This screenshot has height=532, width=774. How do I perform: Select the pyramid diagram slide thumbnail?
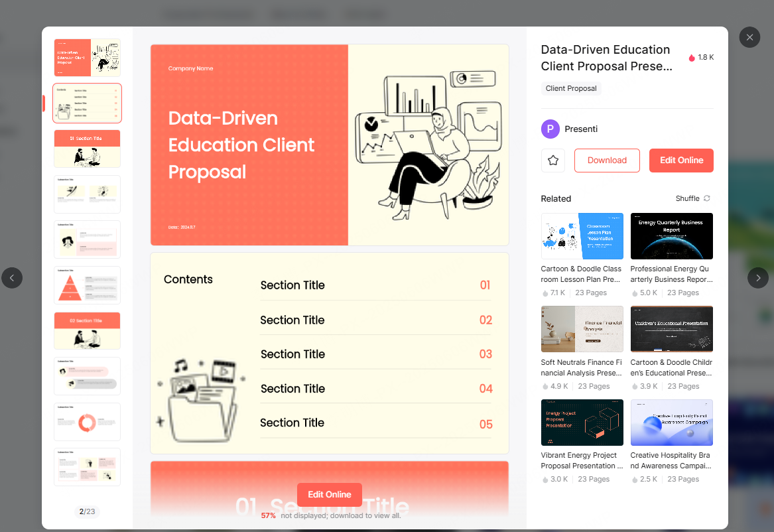click(x=87, y=285)
